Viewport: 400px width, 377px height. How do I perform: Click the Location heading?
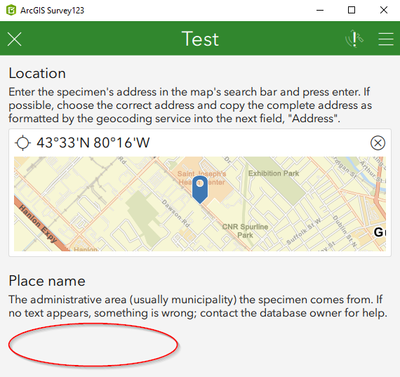pos(37,73)
